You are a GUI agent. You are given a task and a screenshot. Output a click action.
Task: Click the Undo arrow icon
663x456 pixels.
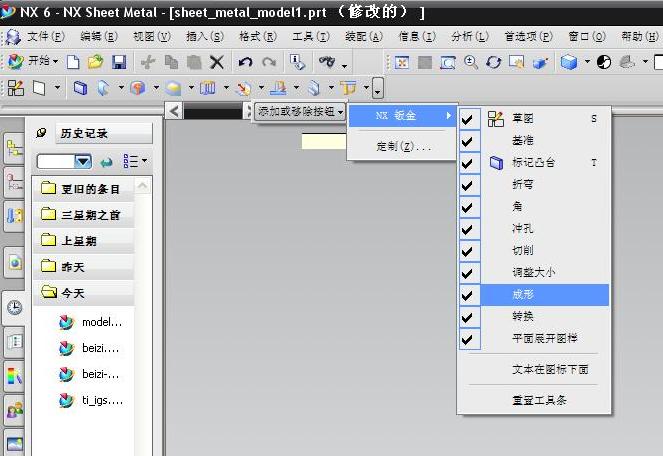click(245, 63)
